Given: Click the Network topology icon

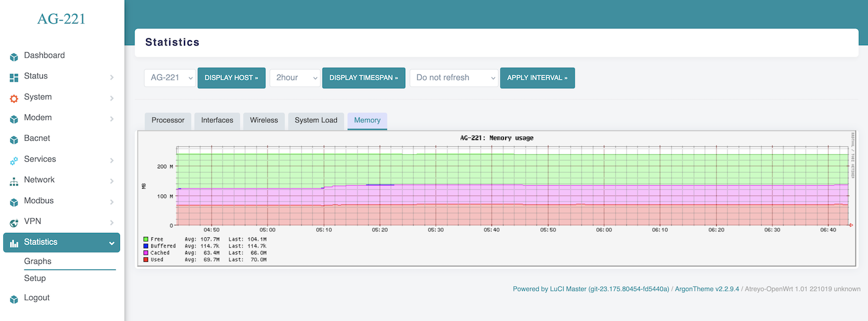Looking at the screenshot, I should click(14, 181).
